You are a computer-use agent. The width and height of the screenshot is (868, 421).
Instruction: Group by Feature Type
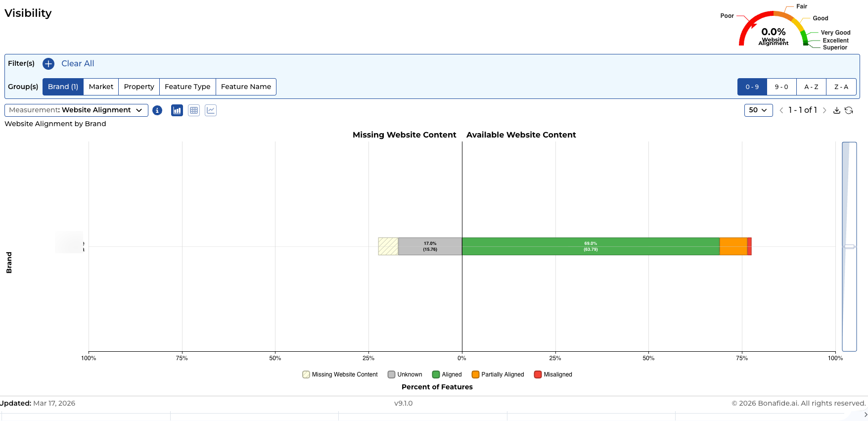point(187,87)
